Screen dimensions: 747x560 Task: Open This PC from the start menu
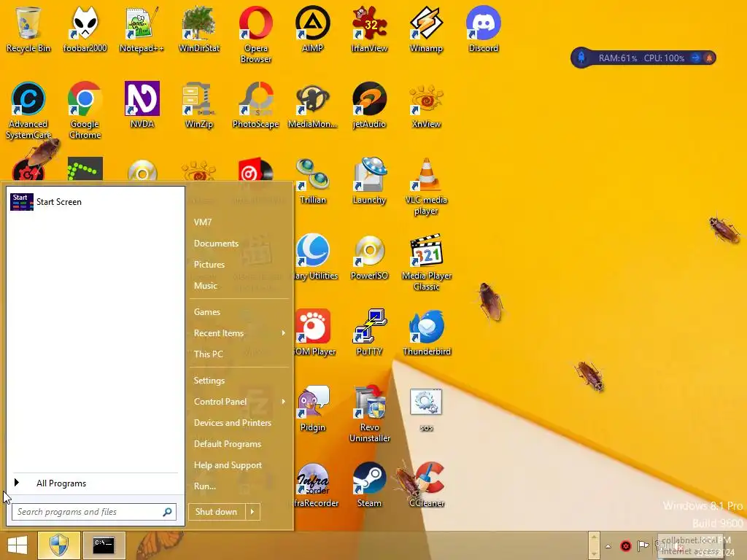208,354
